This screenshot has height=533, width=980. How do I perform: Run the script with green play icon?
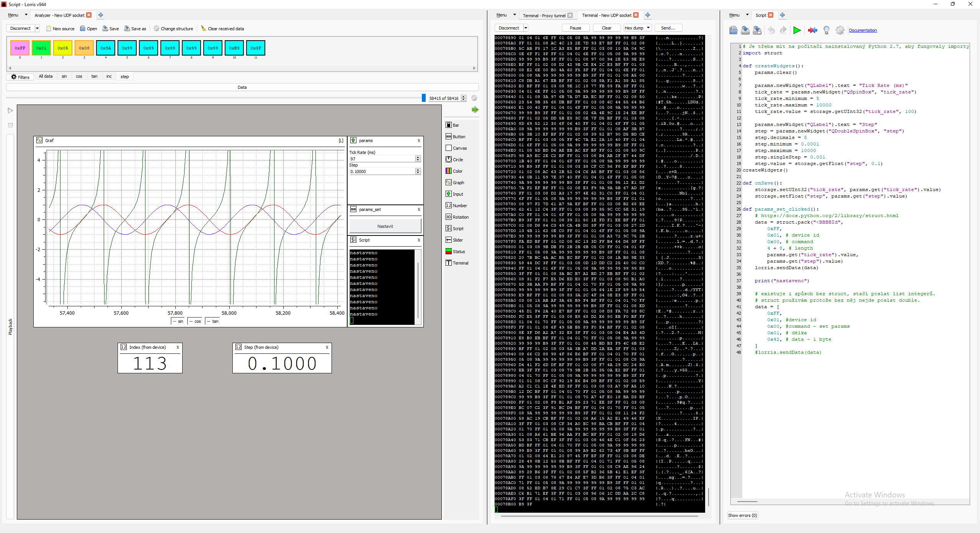point(797,30)
